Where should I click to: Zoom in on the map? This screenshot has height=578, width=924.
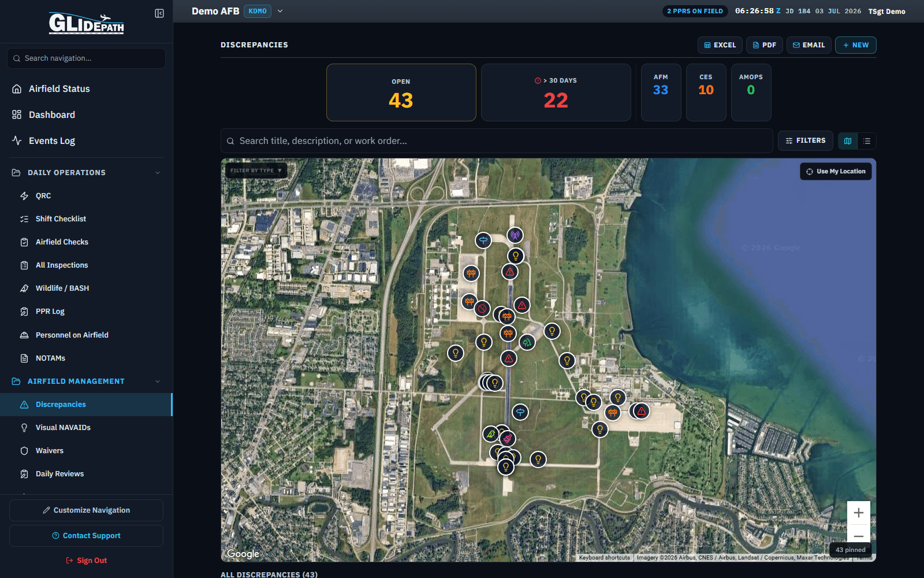[x=859, y=513]
